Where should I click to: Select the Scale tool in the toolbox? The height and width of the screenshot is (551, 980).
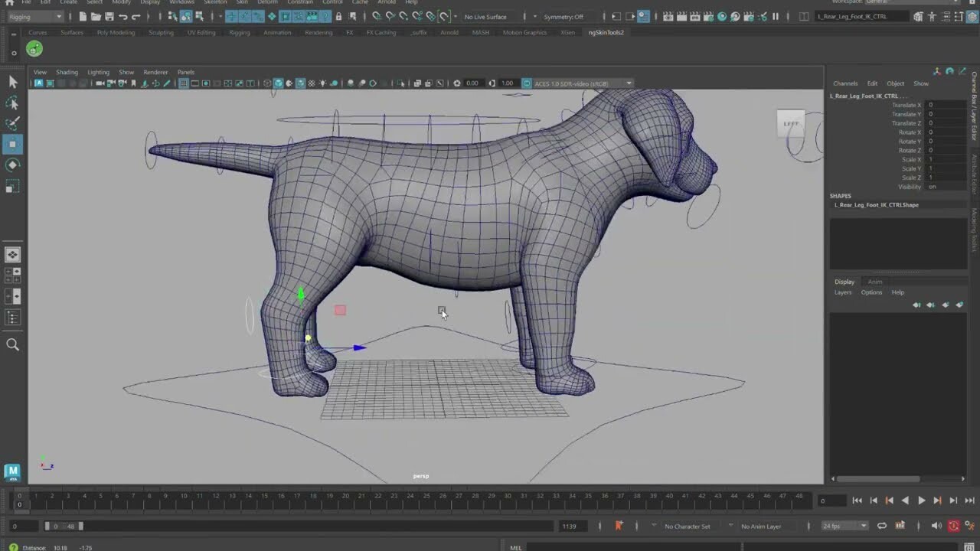pos(12,185)
